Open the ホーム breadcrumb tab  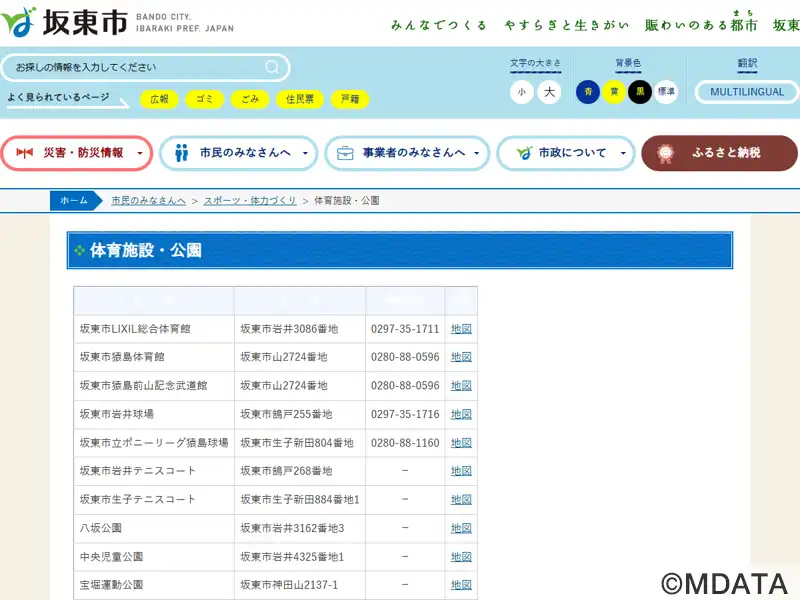[x=74, y=201]
